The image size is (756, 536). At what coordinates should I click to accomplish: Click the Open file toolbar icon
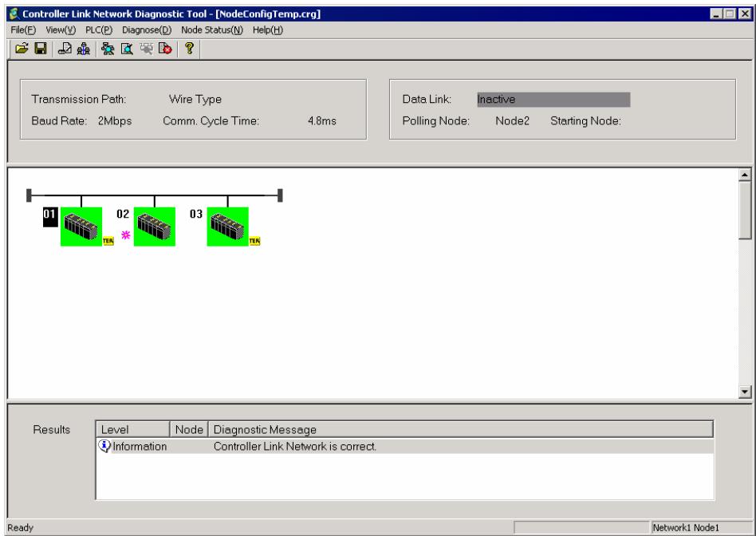click(22, 48)
